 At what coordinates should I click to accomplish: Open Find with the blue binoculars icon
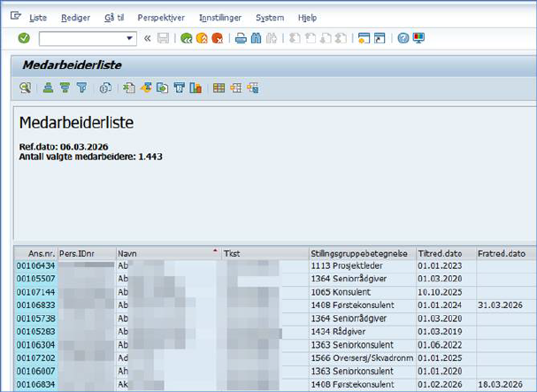pyautogui.click(x=256, y=38)
